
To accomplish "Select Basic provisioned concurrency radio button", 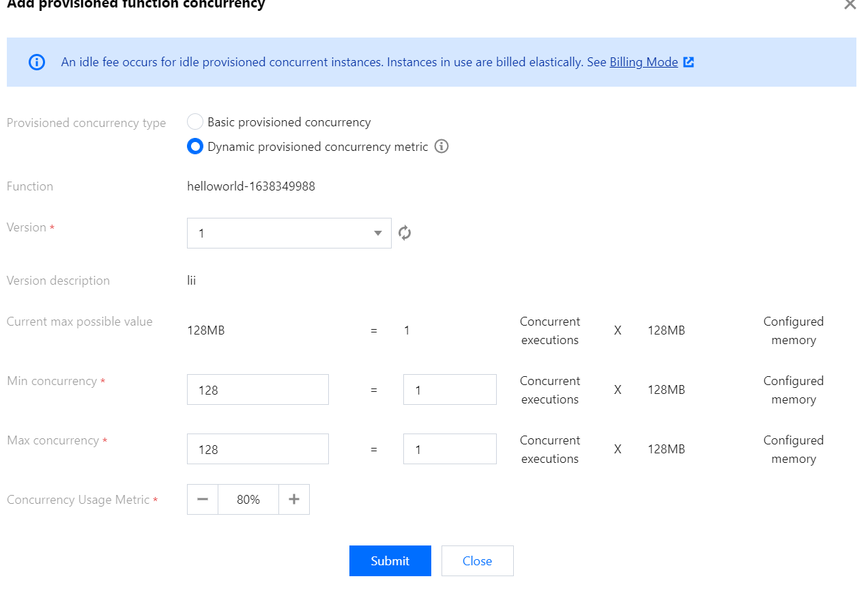I will click(x=195, y=122).
